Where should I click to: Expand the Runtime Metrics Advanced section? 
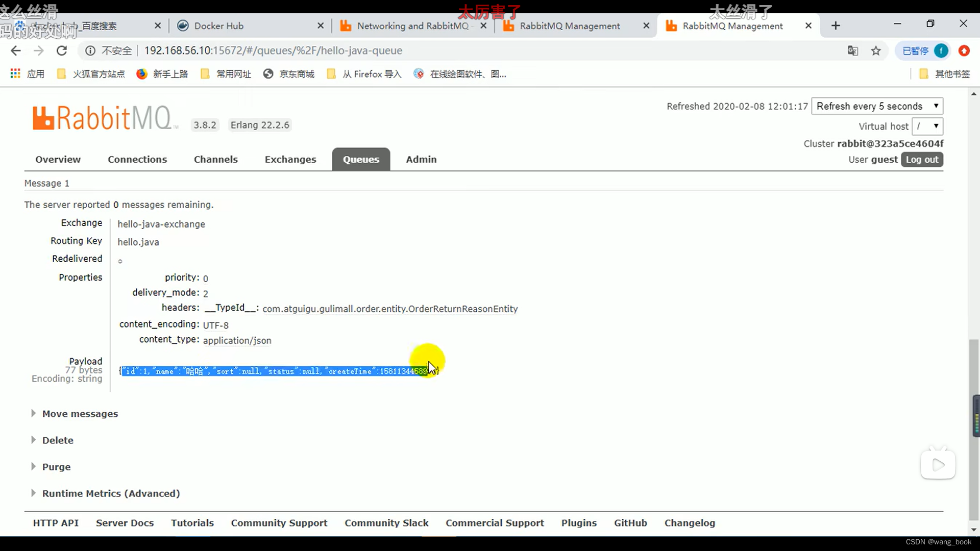(x=110, y=493)
